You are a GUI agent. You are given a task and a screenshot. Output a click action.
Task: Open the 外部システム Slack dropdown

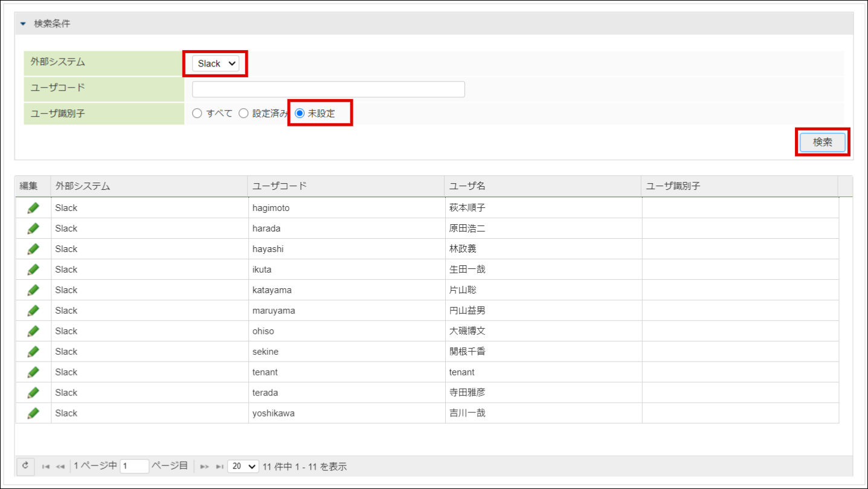point(216,63)
